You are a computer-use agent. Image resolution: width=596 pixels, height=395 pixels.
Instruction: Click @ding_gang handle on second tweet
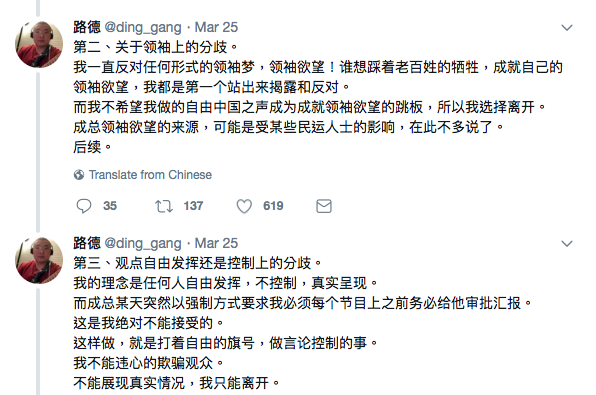click(x=143, y=244)
